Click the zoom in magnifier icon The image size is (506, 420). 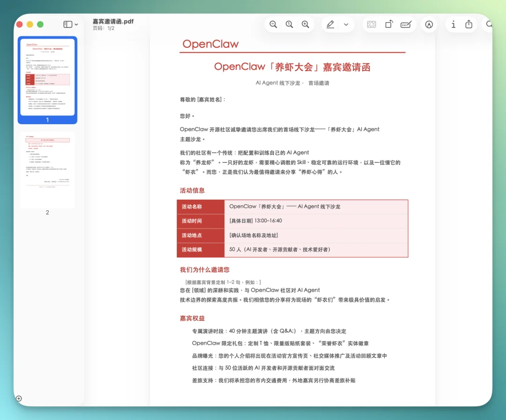pos(305,25)
